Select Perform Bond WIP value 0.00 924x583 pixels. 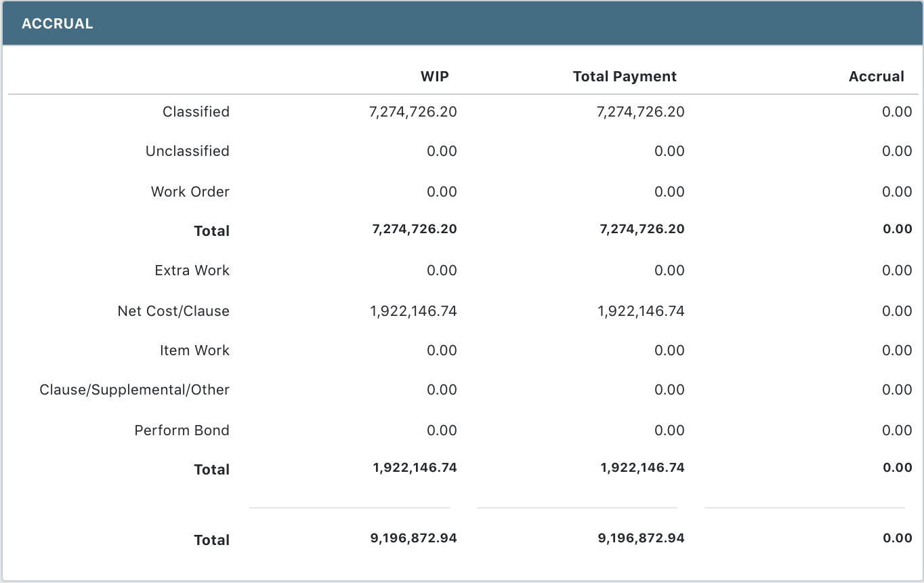tap(442, 430)
